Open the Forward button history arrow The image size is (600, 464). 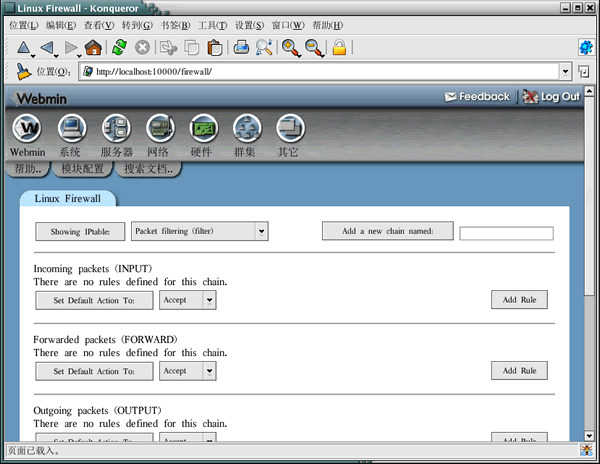click(79, 56)
